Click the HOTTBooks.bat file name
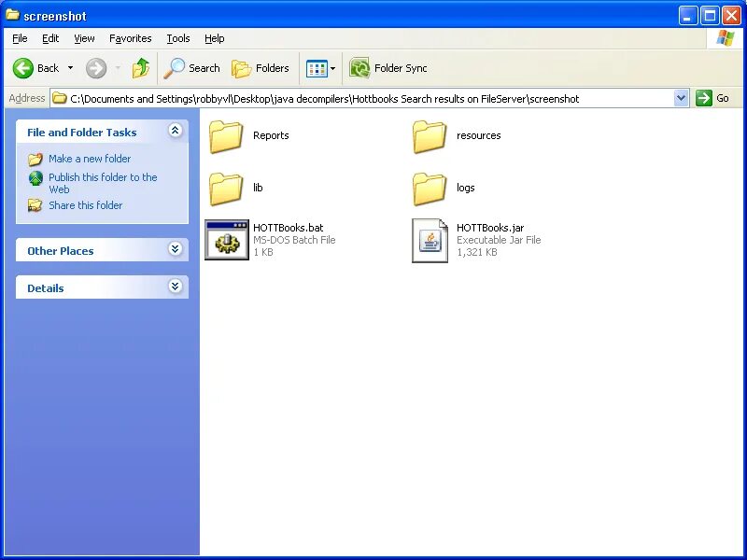Screen dimensions: 747x560 (x=289, y=228)
